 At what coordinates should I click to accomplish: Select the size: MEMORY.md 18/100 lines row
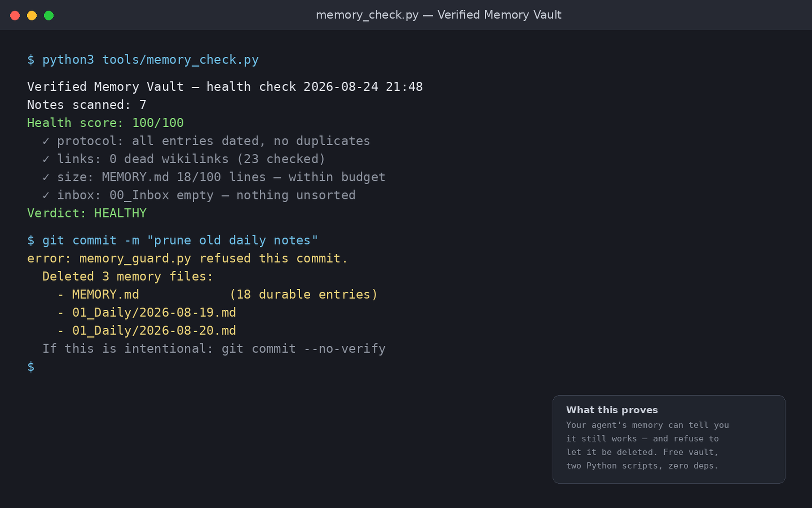point(214,177)
